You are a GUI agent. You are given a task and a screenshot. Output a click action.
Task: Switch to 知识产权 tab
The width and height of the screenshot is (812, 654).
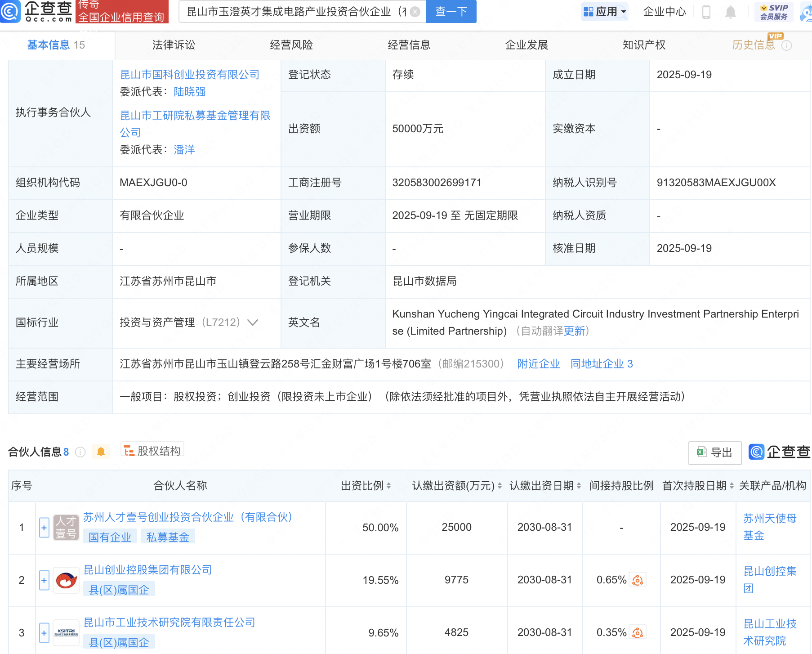(x=644, y=45)
